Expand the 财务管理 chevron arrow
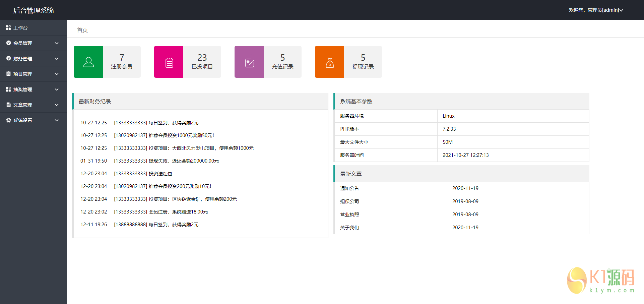This screenshot has height=304, width=644. 57,59
